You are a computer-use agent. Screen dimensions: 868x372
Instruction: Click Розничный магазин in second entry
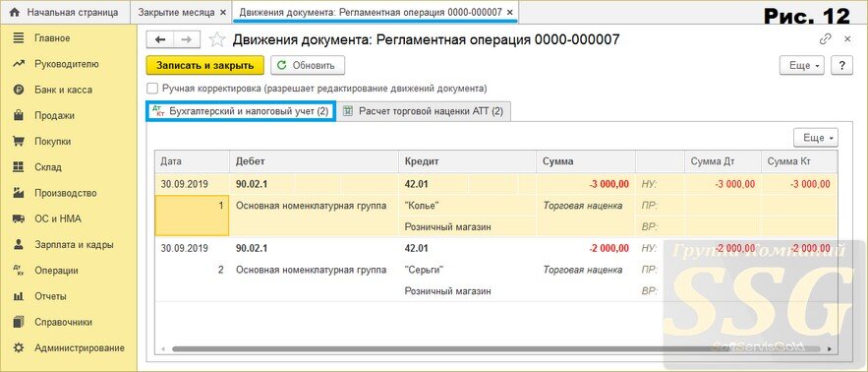pos(467,291)
